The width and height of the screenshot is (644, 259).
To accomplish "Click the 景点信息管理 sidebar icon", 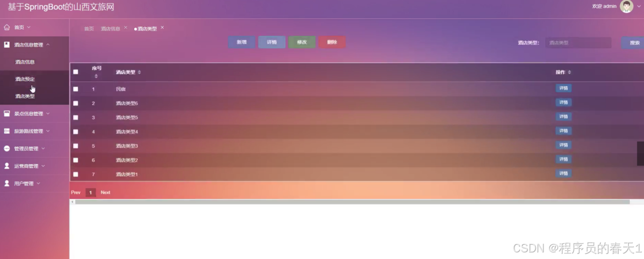I will [7, 114].
